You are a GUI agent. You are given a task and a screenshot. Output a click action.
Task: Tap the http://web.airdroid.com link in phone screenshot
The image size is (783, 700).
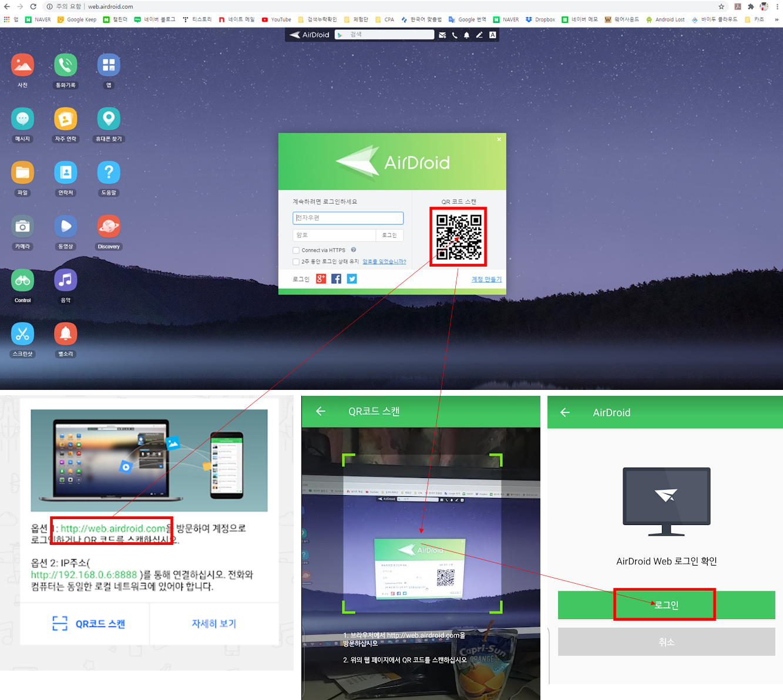pyautogui.click(x=113, y=529)
